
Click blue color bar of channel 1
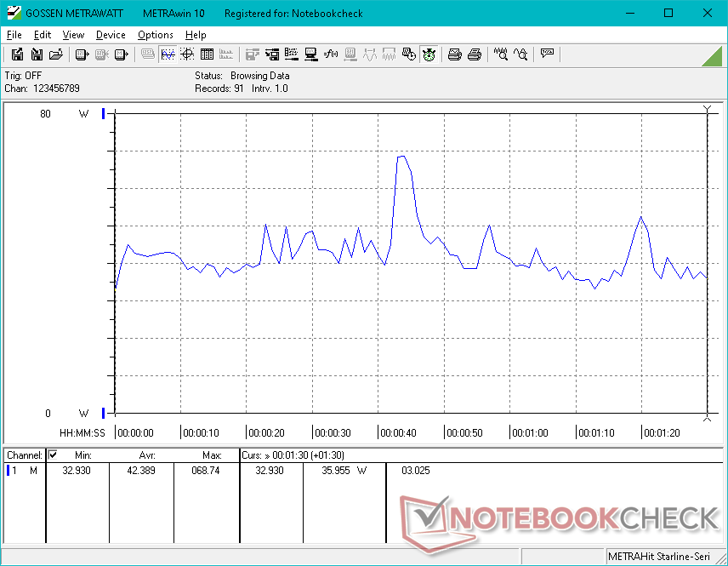click(x=8, y=471)
